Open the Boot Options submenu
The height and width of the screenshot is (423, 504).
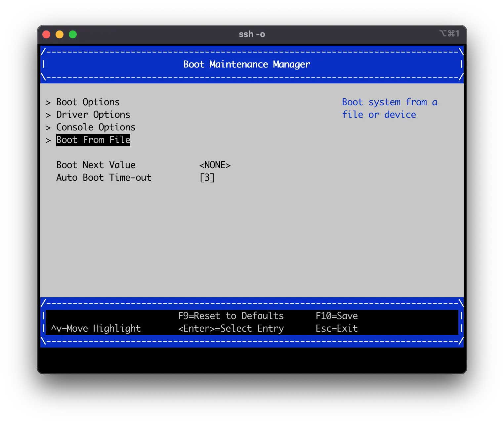[x=88, y=102]
